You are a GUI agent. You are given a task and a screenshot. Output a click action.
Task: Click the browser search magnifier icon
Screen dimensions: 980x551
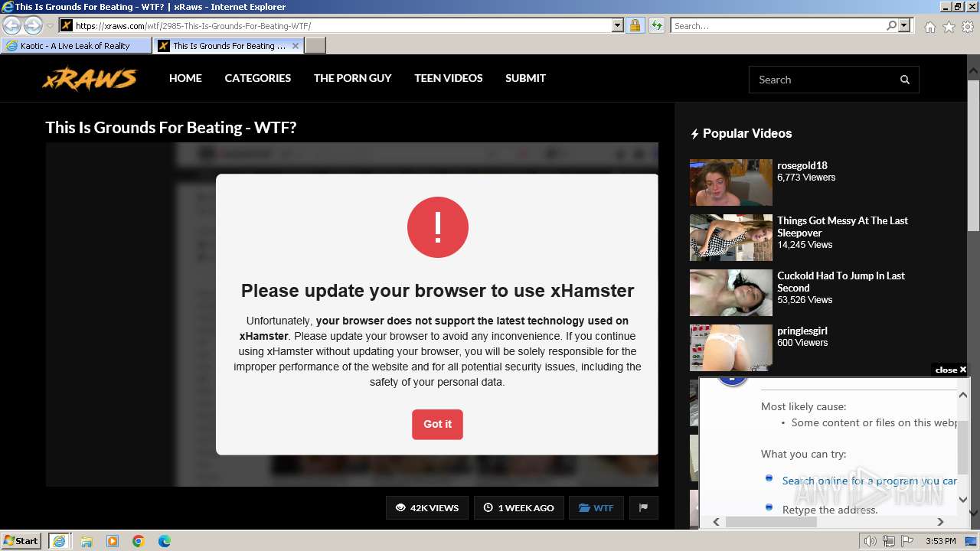[891, 25]
